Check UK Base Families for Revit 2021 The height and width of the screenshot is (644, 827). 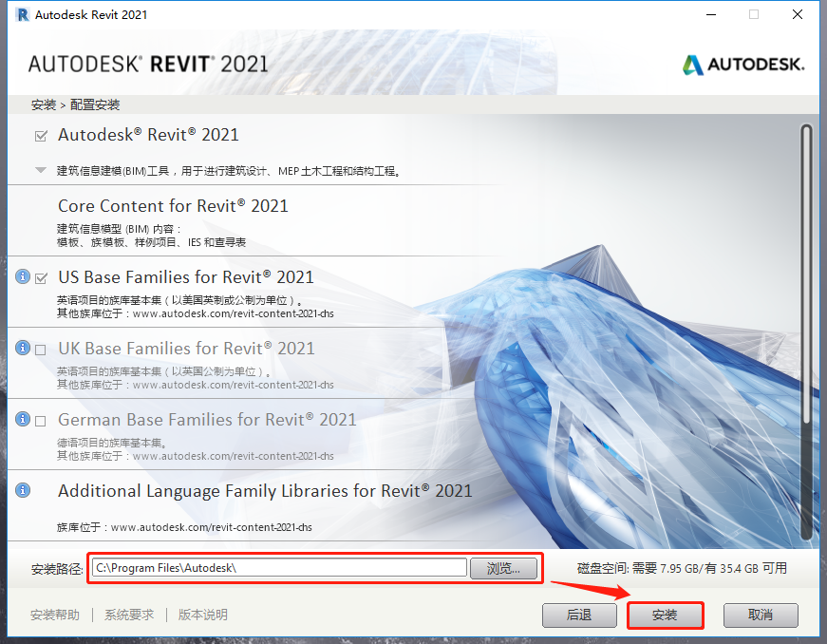tap(41, 350)
